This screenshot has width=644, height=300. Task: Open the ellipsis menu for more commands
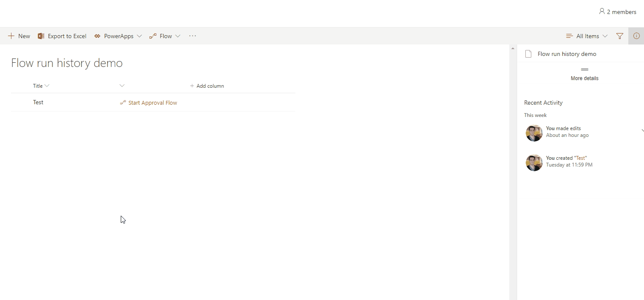click(x=192, y=36)
